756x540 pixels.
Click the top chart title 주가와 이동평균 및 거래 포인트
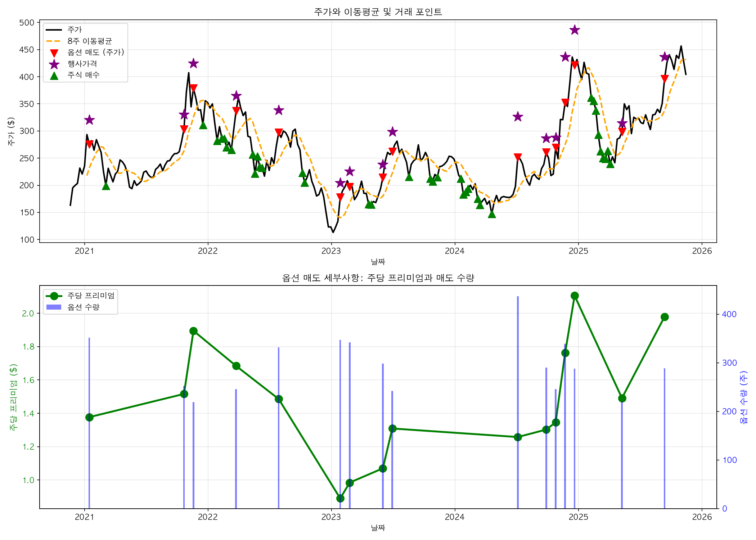(x=378, y=12)
